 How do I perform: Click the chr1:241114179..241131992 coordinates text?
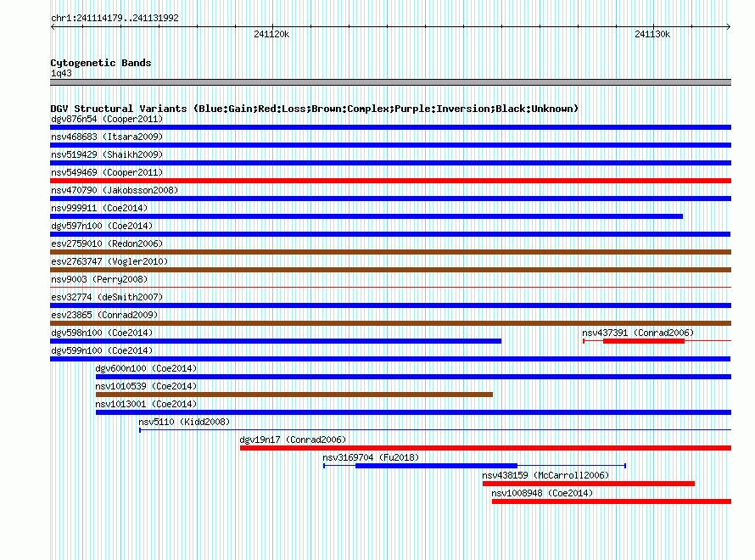click(115, 19)
